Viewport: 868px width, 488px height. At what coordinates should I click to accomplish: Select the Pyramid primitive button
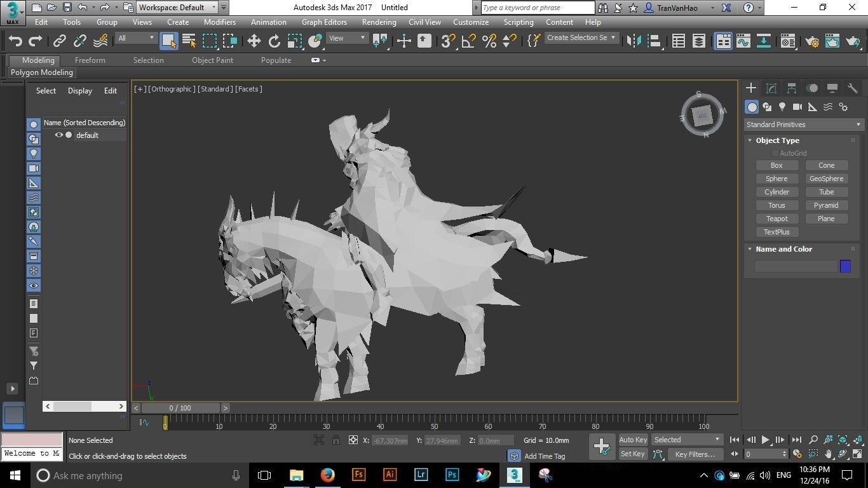826,205
